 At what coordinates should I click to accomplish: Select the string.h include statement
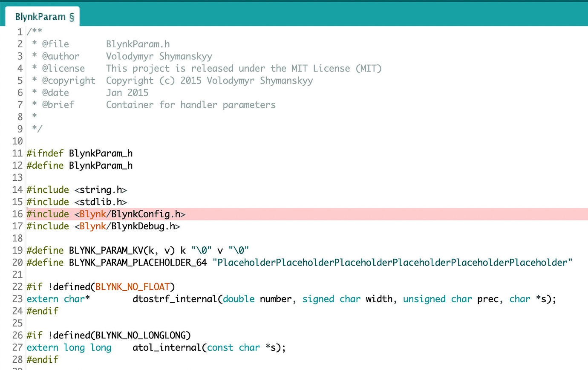point(77,190)
